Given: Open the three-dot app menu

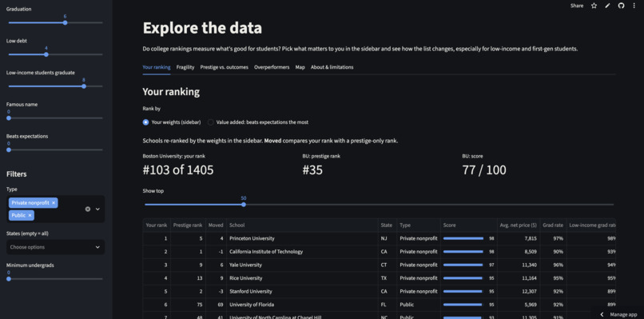Looking at the screenshot, I should coord(634,6).
